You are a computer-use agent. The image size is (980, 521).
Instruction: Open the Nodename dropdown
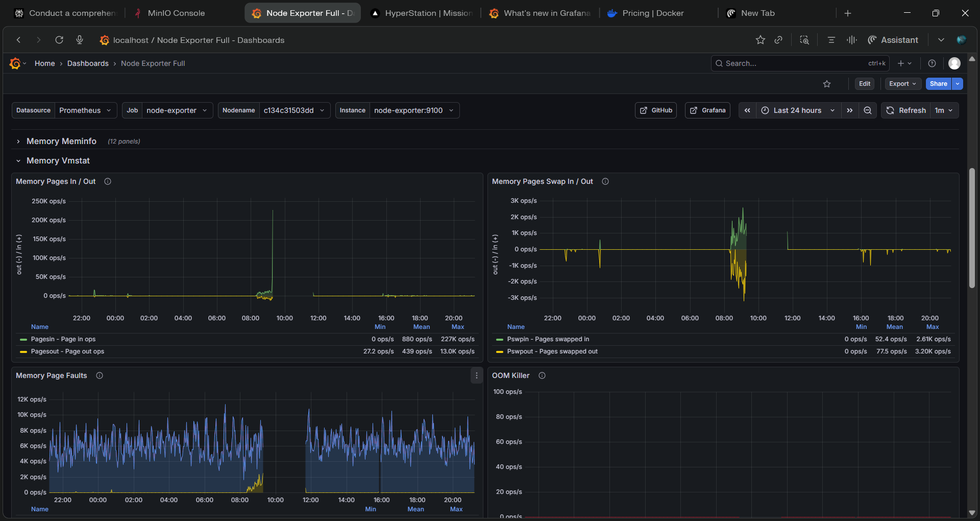[294, 110]
